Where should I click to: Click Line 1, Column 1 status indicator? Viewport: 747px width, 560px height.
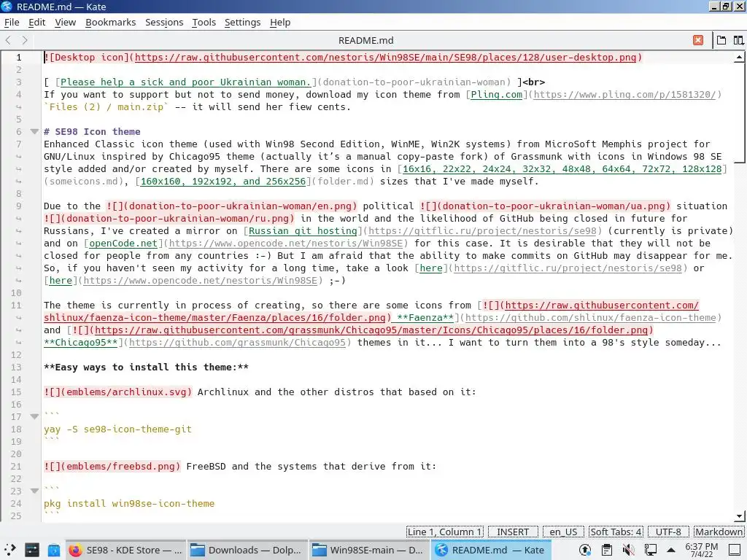[445, 532]
